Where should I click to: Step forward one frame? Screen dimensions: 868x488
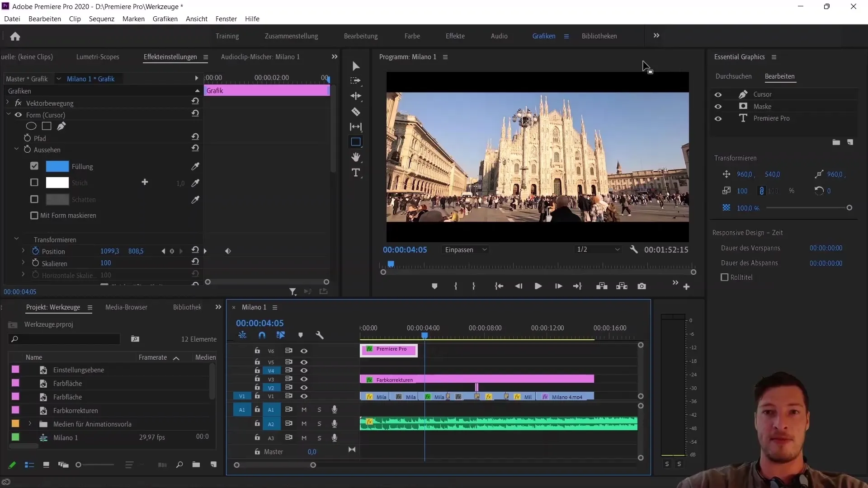558,286
